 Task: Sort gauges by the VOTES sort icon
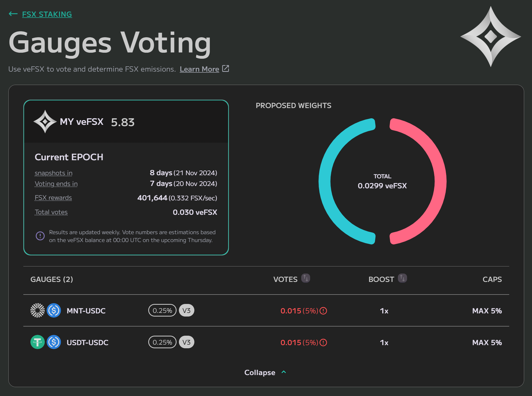305,278
